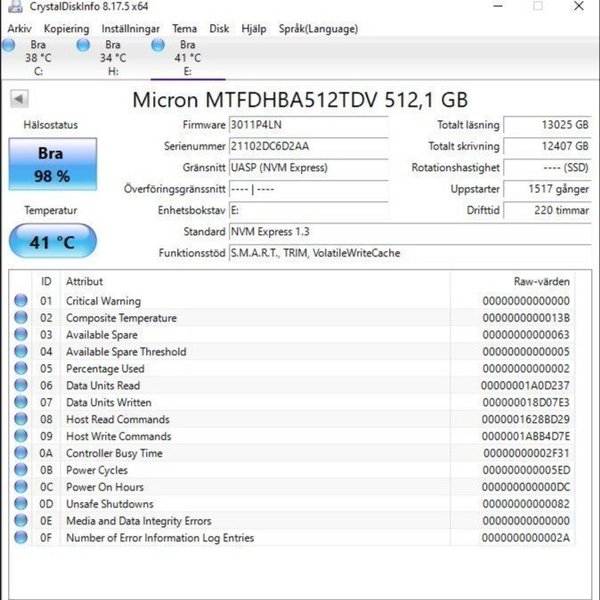Click the Serienummer field 21102DC6D2AA
This screenshot has height=600, width=600.
pos(308,146)
